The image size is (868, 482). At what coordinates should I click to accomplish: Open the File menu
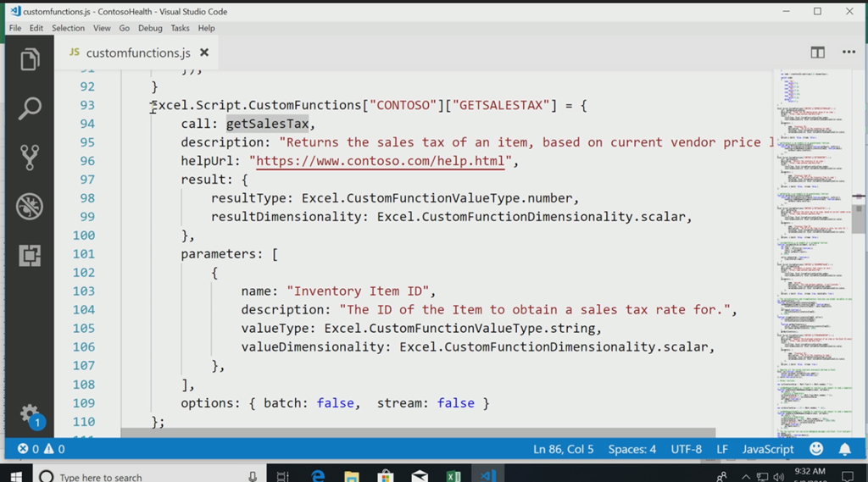(x=15, y=28)
